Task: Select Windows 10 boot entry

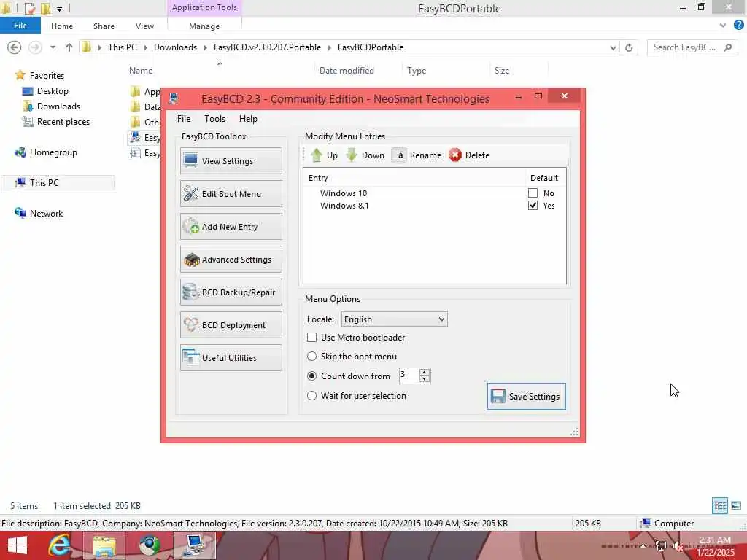Action: [344, 192]
